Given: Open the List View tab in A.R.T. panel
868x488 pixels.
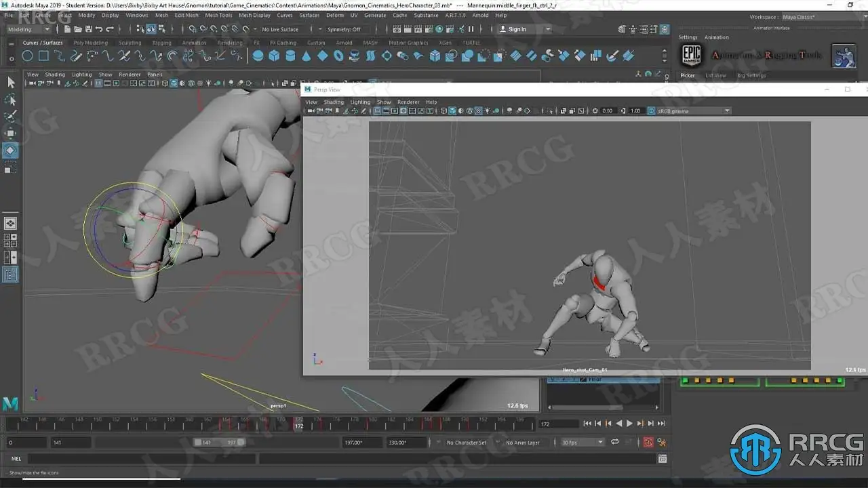Looking at the screenshot, I should 715,75.
